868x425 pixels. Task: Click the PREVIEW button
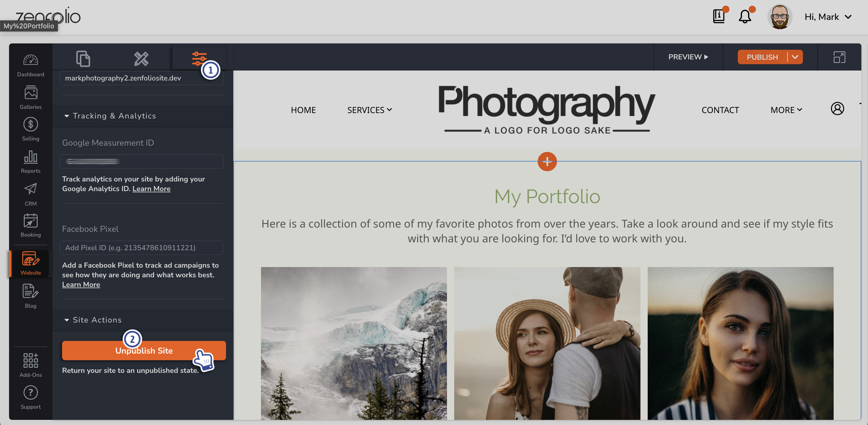point(688,57)
